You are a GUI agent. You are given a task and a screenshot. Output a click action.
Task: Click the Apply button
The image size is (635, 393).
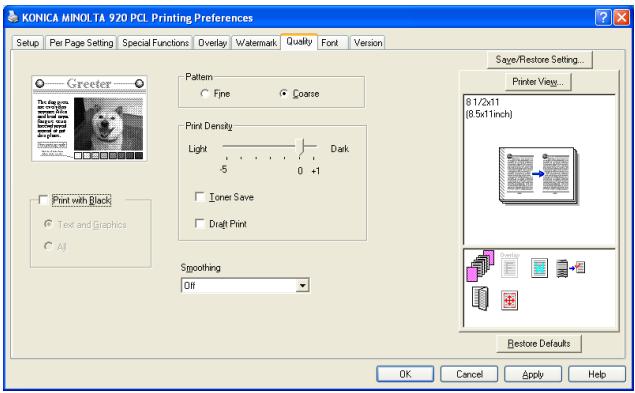[533, 374]
